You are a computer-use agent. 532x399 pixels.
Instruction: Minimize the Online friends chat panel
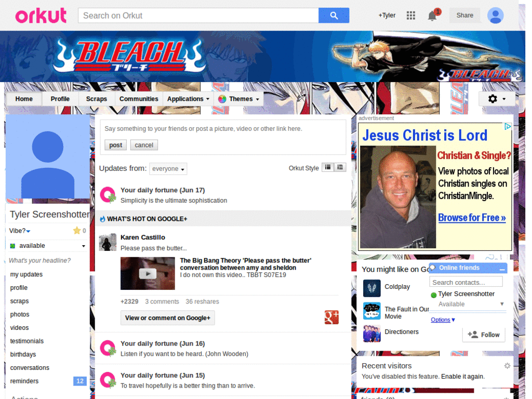[502, 269]
